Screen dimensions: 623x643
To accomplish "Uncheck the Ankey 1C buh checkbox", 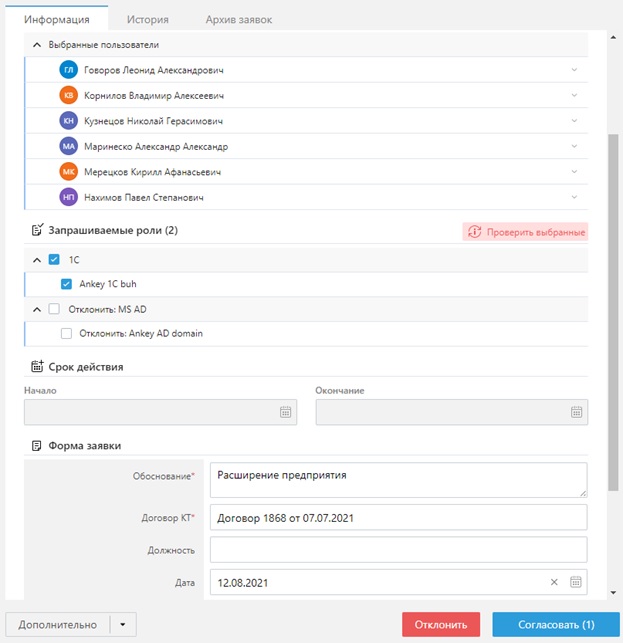I will tap(67, 284).
